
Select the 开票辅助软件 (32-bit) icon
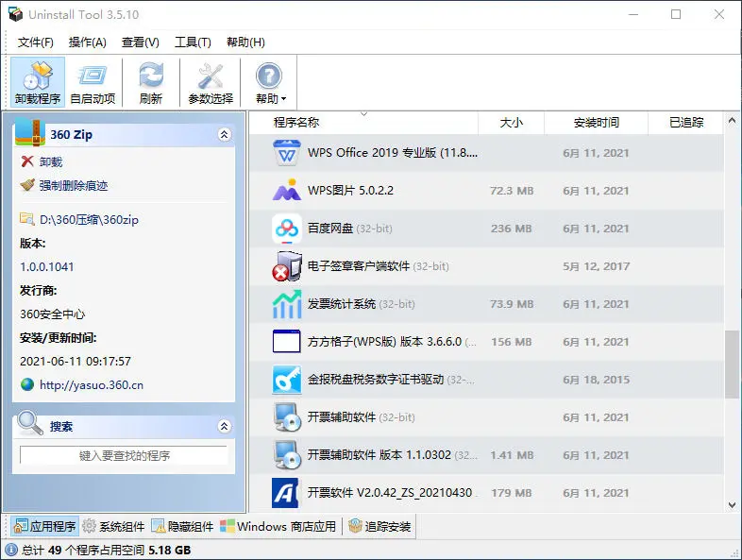click(287, 417)
